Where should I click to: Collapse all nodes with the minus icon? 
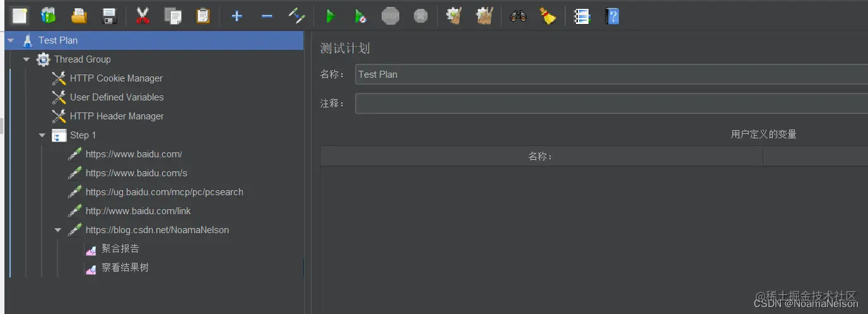tap(267, 16)
